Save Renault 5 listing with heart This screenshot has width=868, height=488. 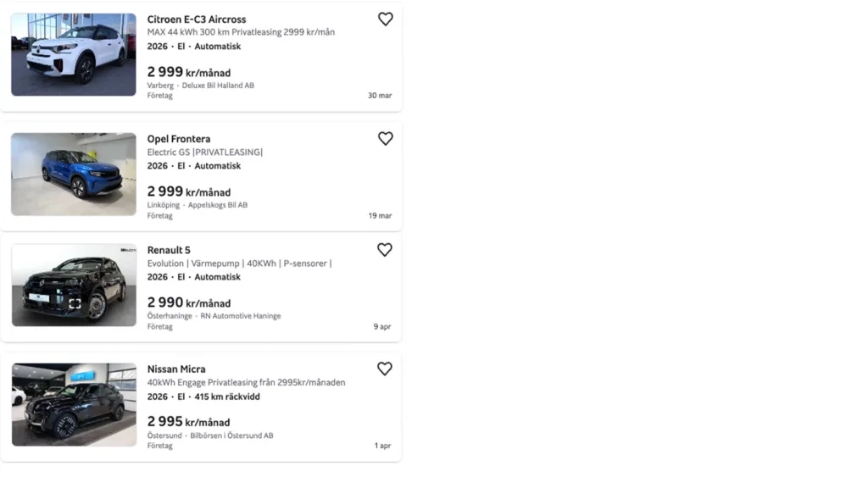tap(385, 250)
